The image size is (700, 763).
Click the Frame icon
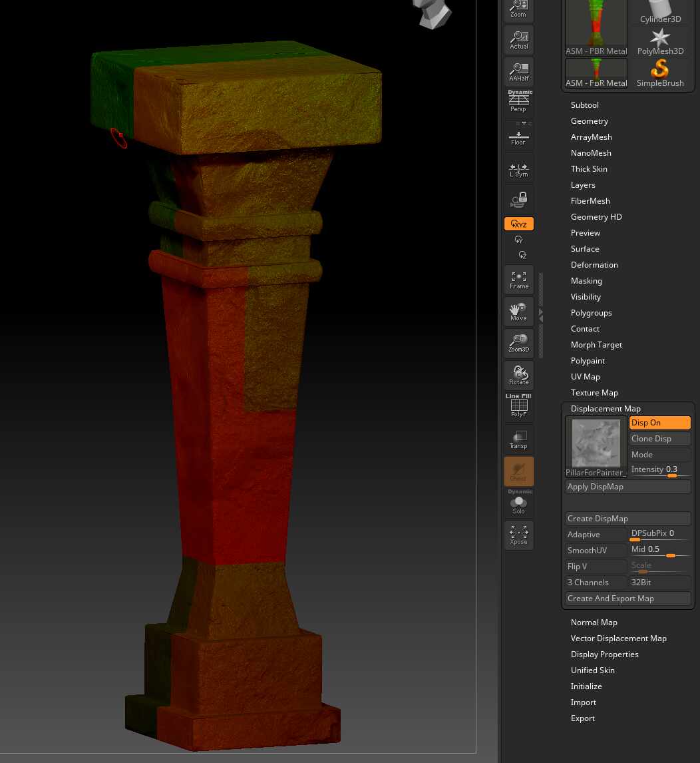click(518, 279)
